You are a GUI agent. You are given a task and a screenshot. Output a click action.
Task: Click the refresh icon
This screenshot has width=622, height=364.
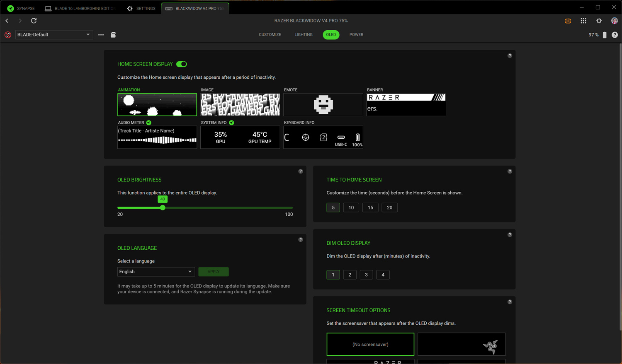(x=34, y=21)
